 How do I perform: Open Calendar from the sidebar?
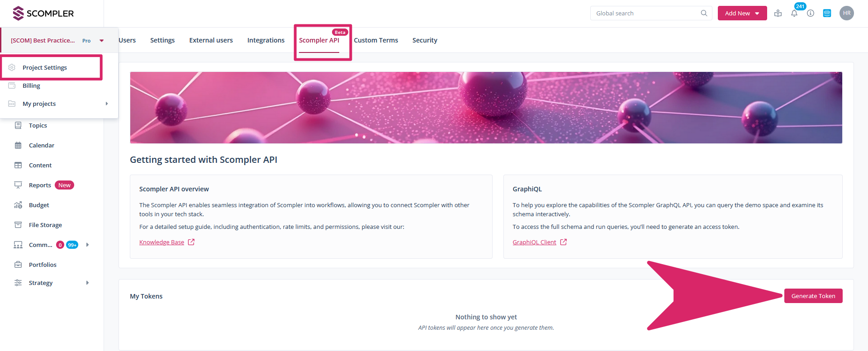(x=41, y=145)
